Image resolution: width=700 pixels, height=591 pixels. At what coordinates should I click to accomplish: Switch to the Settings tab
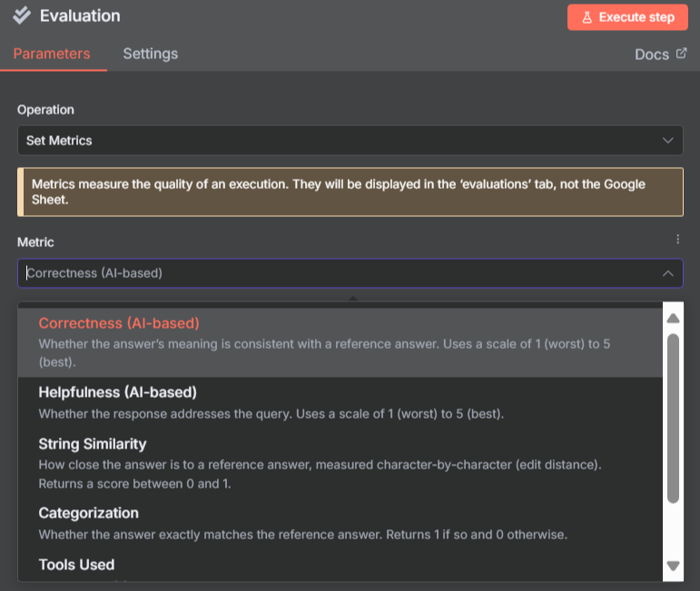(151, 54)
